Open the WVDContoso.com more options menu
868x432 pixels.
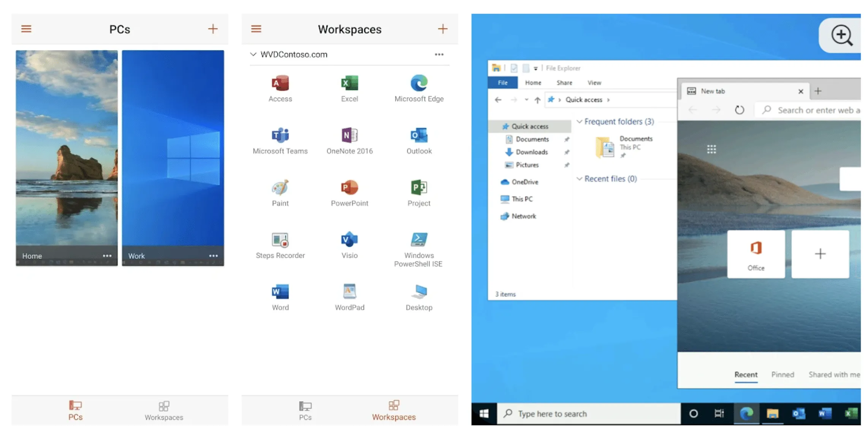[439, 54]
